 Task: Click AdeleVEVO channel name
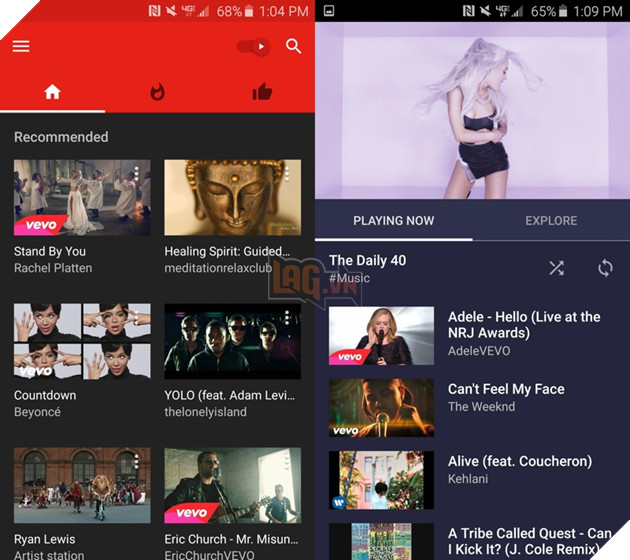[479, 351]
